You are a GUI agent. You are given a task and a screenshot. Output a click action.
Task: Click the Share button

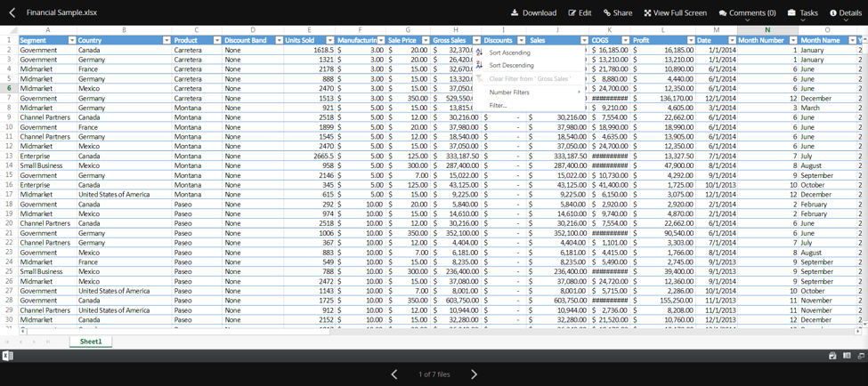[x=618, y=13]
